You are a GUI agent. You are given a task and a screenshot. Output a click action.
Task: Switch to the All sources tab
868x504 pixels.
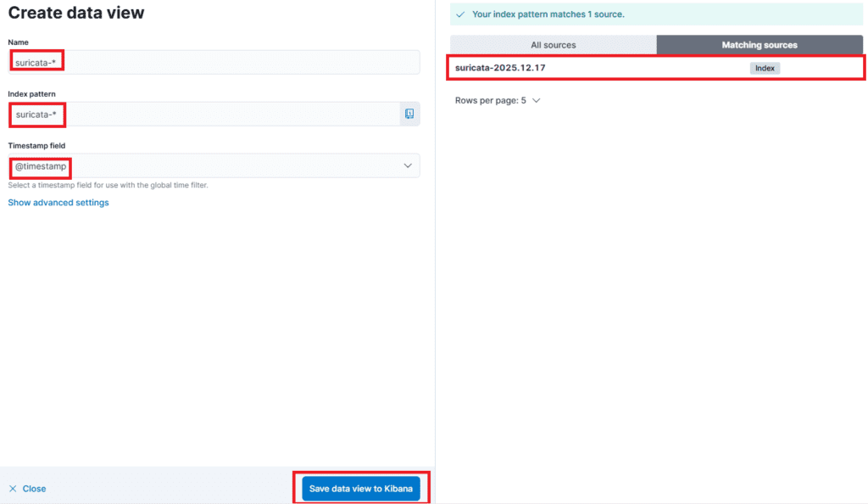click(x=553, y=45)
